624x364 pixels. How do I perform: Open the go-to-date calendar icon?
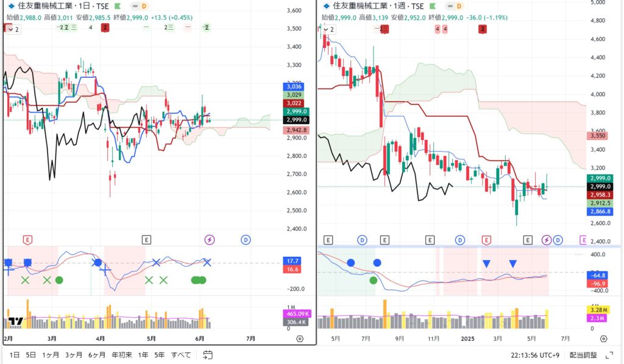[208, 355]
